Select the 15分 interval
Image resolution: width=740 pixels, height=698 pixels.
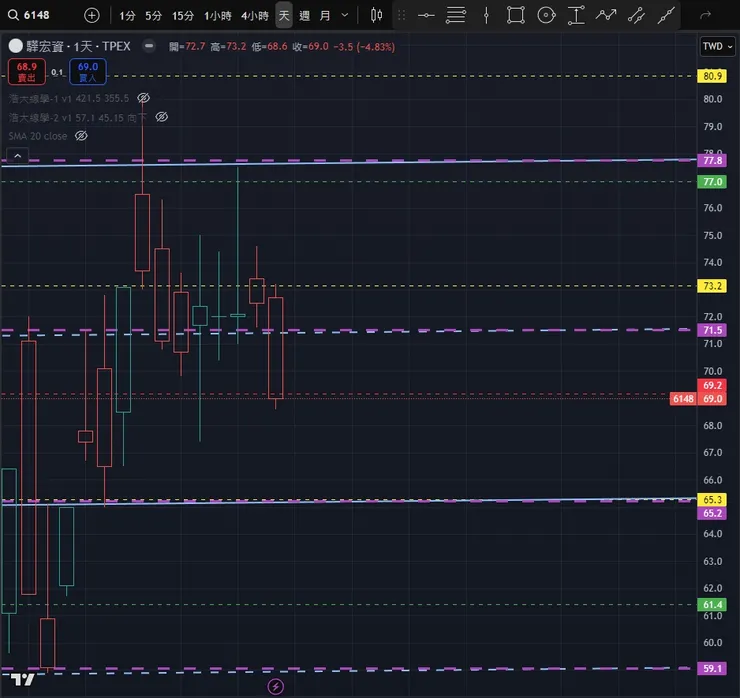point(183,16)
